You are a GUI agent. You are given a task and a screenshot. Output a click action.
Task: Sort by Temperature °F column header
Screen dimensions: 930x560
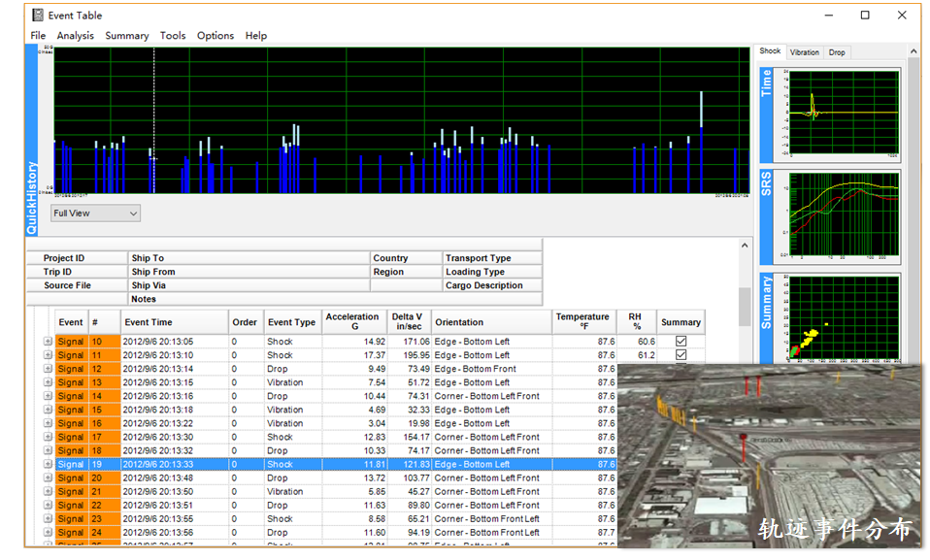pos(584,322)
